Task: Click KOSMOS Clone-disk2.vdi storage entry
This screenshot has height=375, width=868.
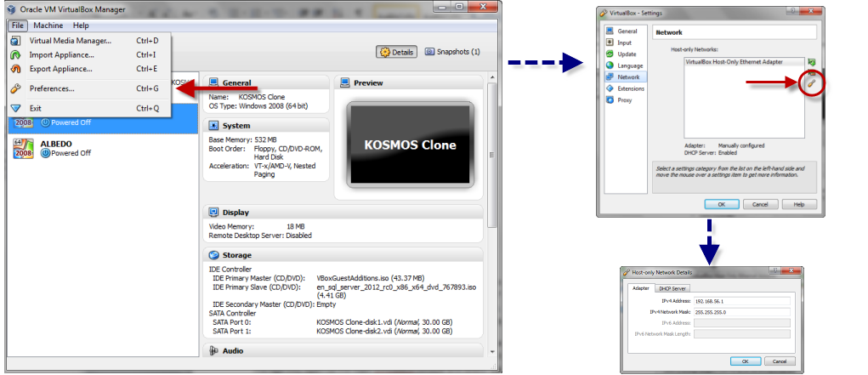Action: 384,332
